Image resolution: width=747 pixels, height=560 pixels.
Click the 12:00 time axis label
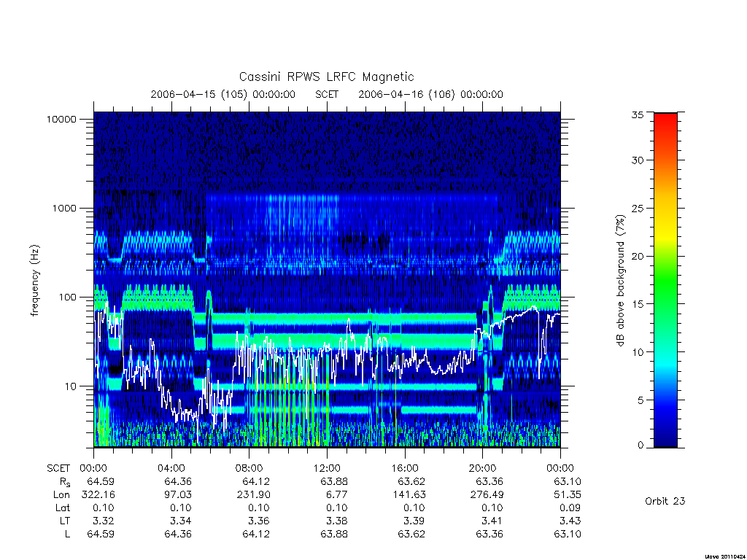click(x=327, y=468)
